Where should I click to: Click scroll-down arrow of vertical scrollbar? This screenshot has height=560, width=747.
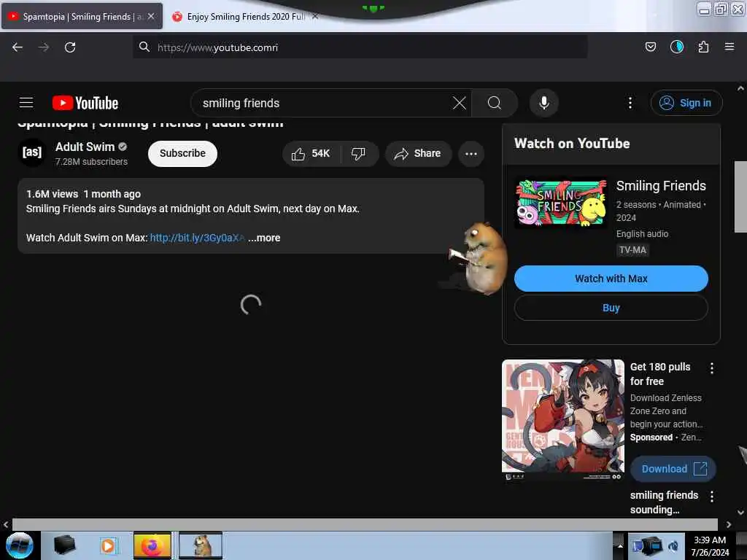coord(740,513)
